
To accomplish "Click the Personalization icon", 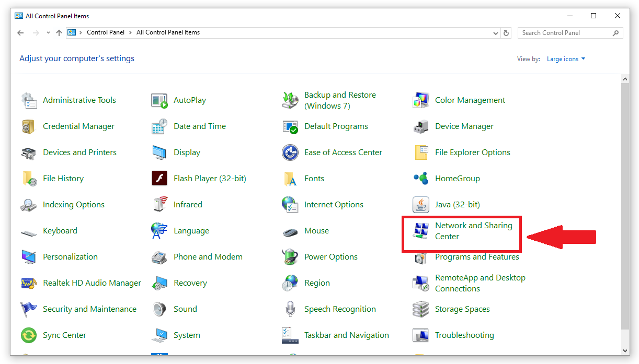I will pyautogui.click(x=29, y=257).
